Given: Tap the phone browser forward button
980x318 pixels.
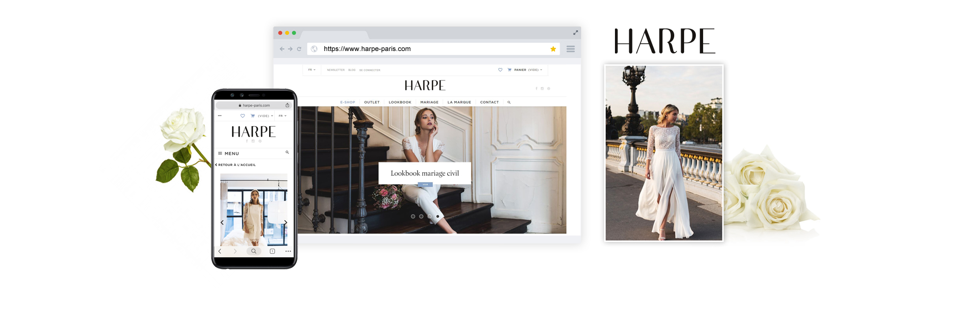Looking at the screenshot, I should 235,251.
